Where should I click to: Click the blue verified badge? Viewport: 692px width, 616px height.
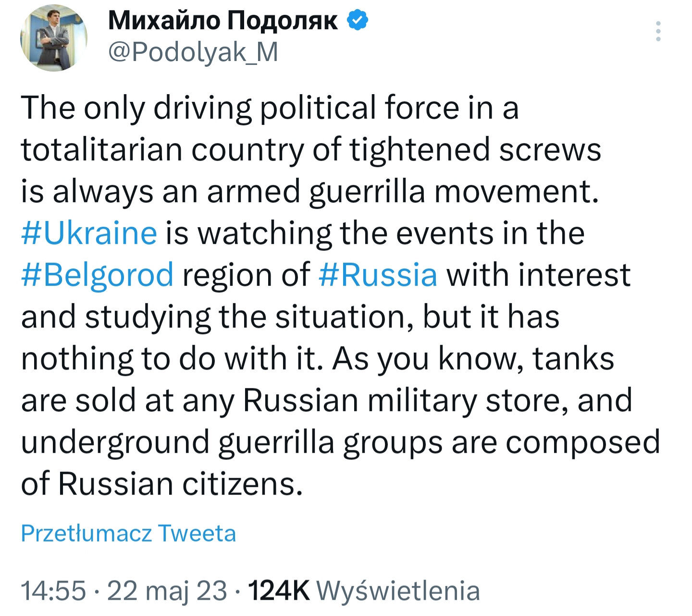(357, 20)
